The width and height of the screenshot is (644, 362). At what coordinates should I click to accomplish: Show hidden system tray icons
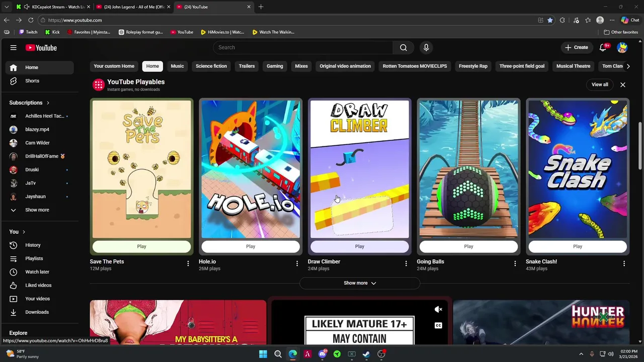pyautogui.click(x=581, y=354)
